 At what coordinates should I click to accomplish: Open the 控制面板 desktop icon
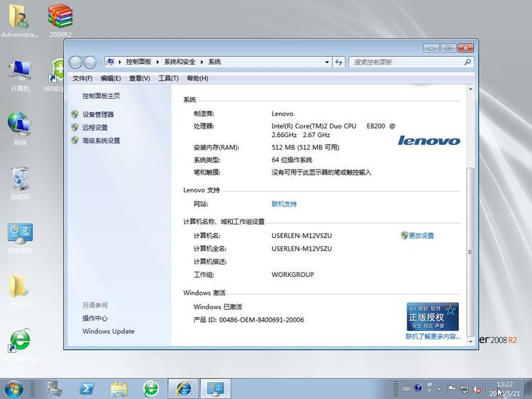point(20,238)
